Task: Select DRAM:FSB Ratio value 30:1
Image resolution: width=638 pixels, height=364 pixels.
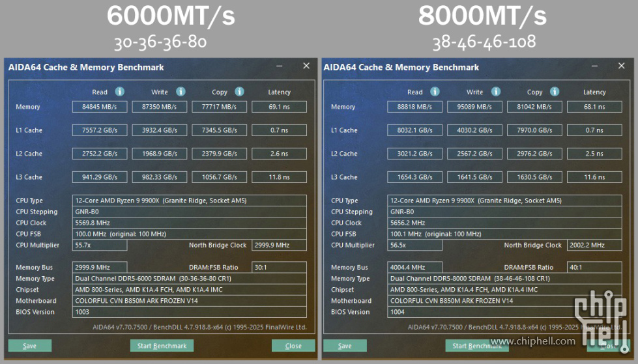Action: point(279,267)
